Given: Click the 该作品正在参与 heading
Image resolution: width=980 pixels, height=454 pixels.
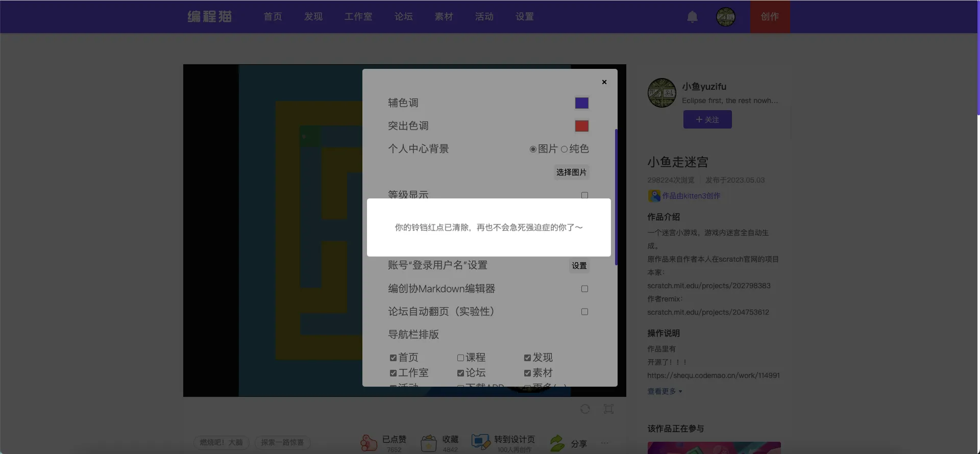Looking at the screenshot, I should point(675,429).
